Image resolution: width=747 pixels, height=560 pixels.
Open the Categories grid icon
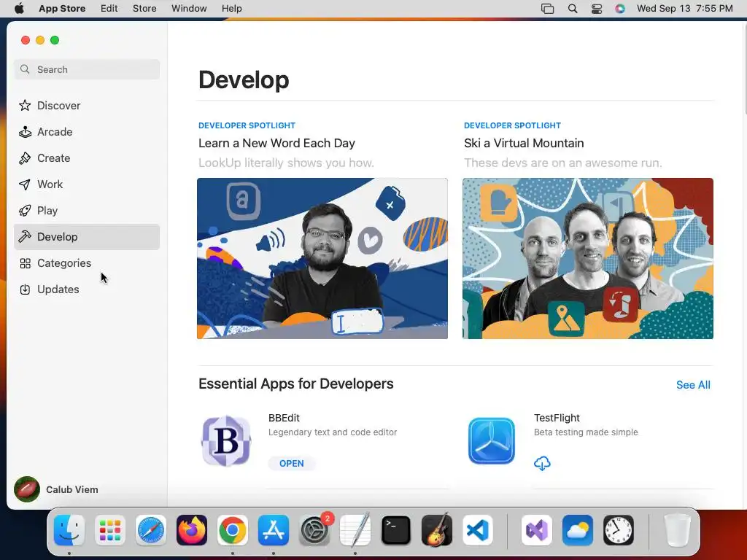(25, 263)
